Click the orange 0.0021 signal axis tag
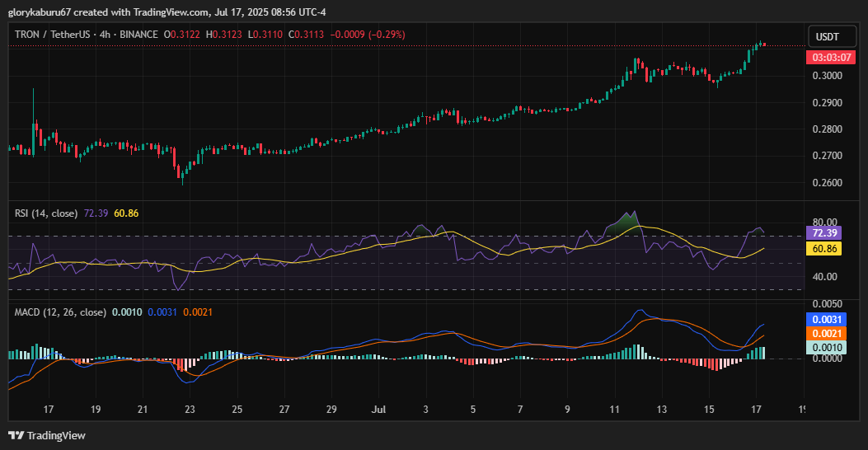Viewport: 868px width, 450px height. coord(825,334)
